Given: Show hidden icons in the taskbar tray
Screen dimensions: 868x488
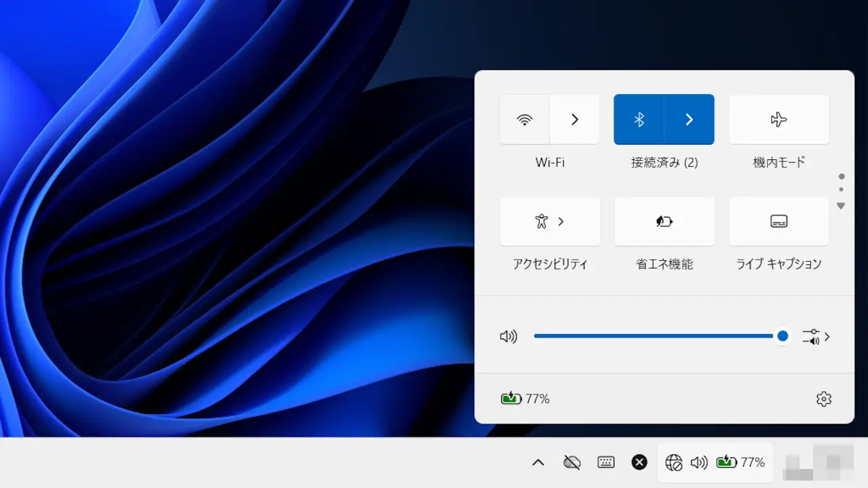Looking at the screenshot, I should click(538, 462).
